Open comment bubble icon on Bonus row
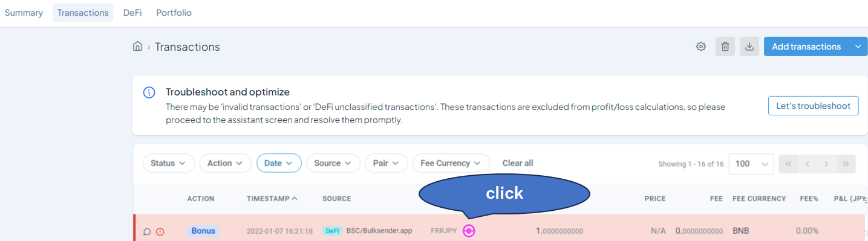The height and width of the screenshot is (241, 868). (146, 231)
